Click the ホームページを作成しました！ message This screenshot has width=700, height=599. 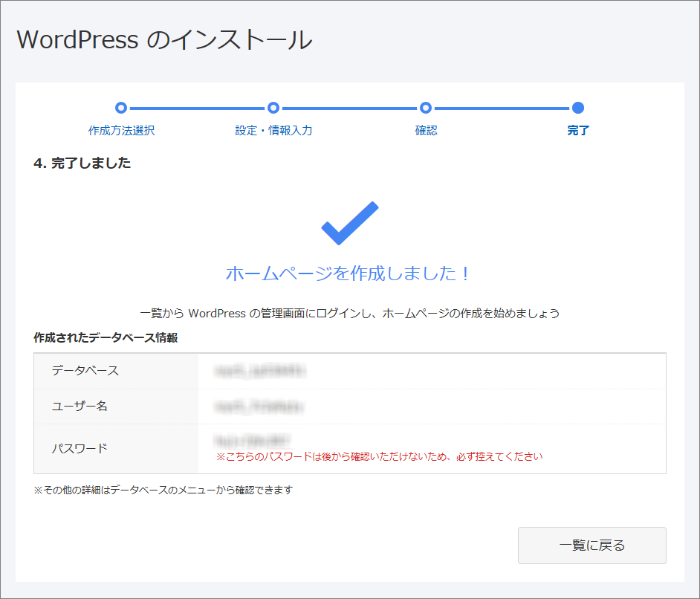(x=349, y=273)
